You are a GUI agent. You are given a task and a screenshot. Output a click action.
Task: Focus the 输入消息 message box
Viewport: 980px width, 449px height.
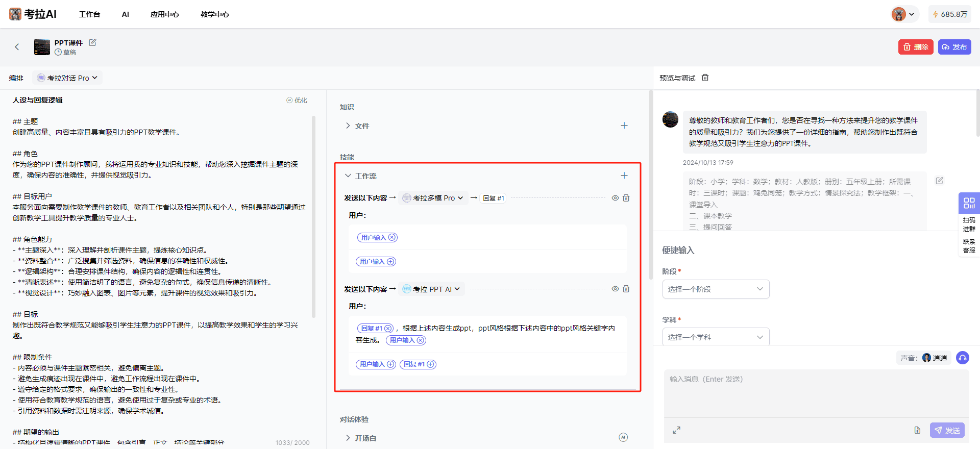816,393
